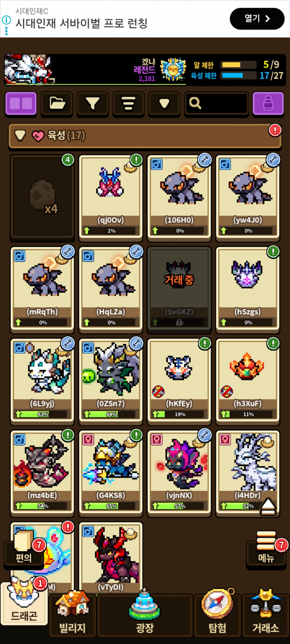
Task: Click the 열기 ad button
Action: tap(257, 19)
